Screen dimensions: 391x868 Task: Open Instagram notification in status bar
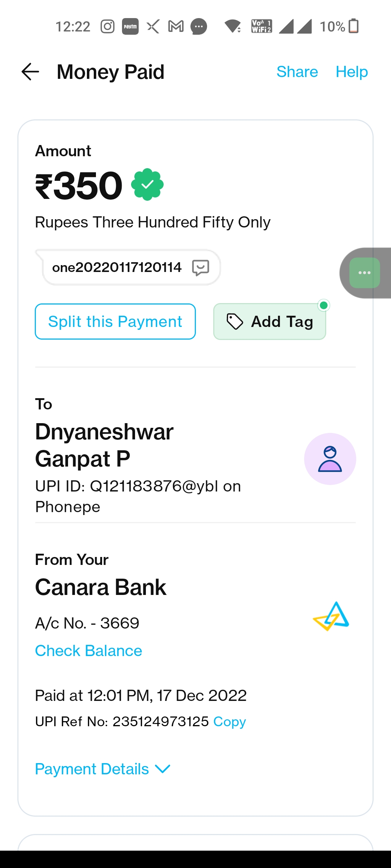tap(108, 26)
